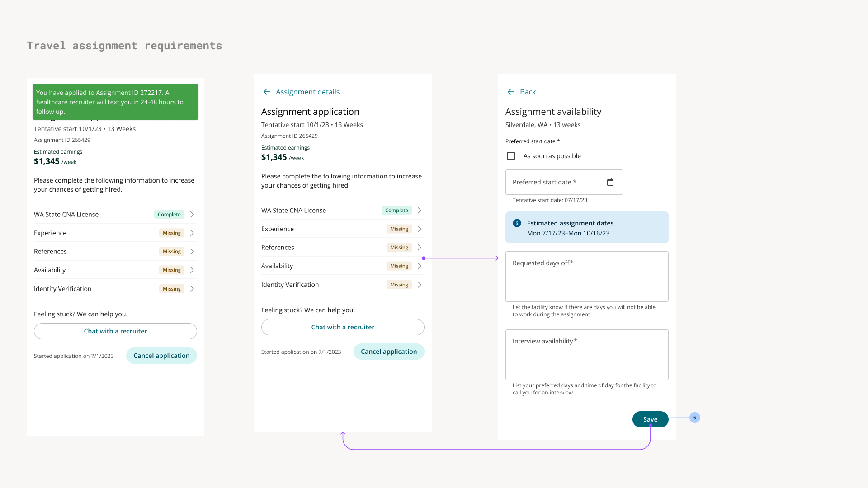Screen dimensions: 868x488
Task: Open Experience row chevron in middle panel
Action: tap(420, 229)
